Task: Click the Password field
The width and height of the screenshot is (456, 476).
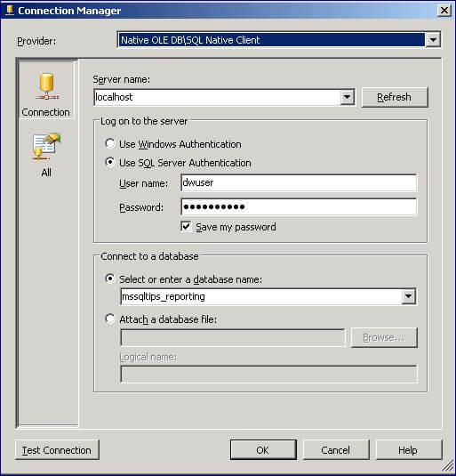Action: click(x=299, y=207)
